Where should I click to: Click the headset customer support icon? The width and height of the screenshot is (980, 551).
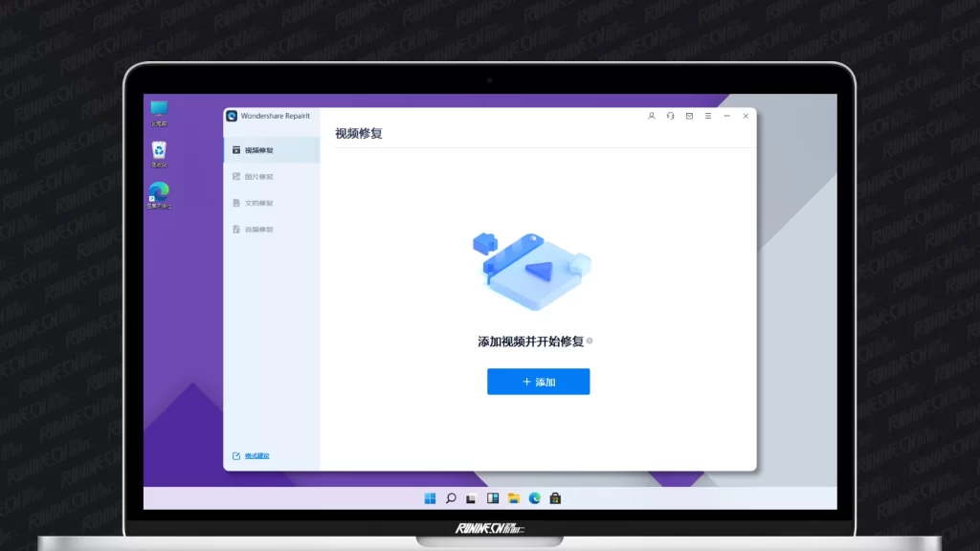670,116
